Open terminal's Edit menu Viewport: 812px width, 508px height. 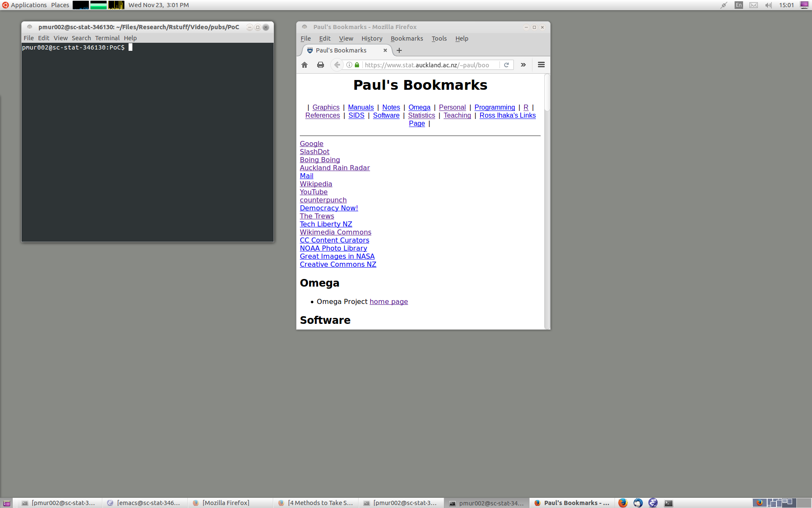(44, 38)
